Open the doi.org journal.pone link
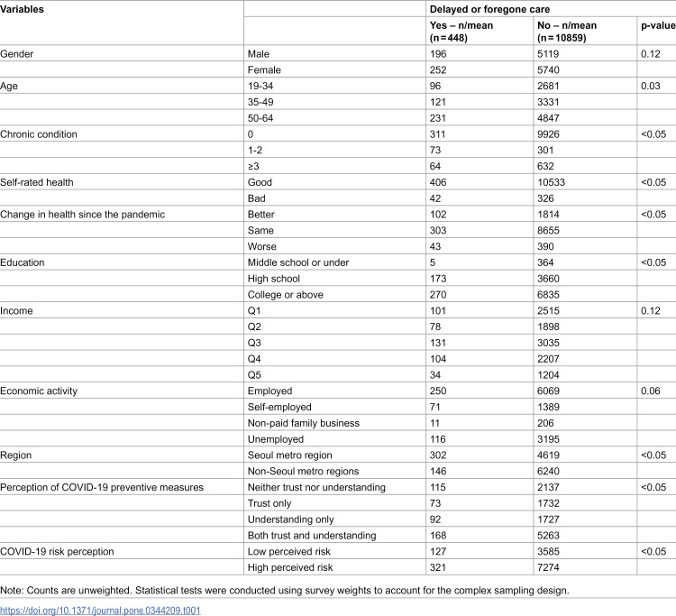The height and width of the screenshot is (616, 676). [x=100, y=611]
